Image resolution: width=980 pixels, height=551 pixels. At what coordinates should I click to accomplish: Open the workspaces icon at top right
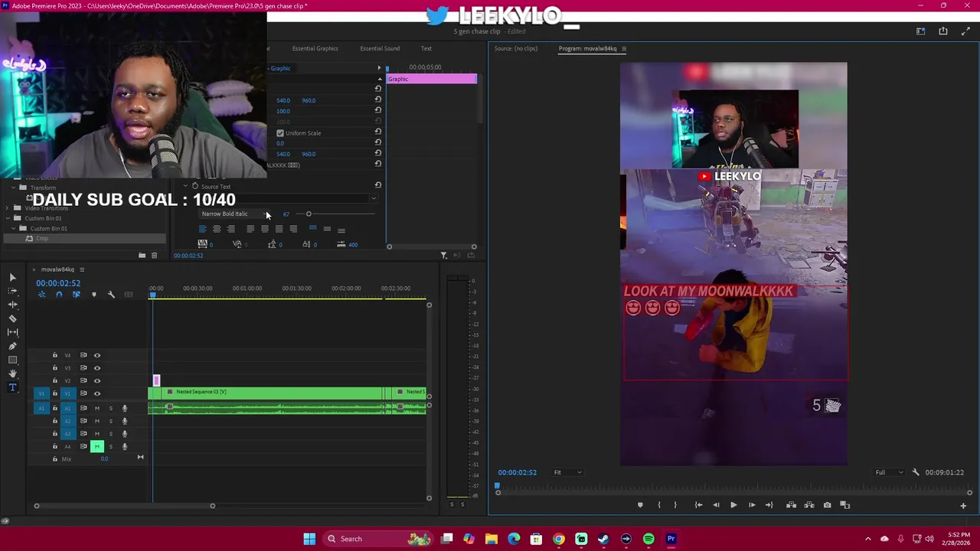coord(920,31)
